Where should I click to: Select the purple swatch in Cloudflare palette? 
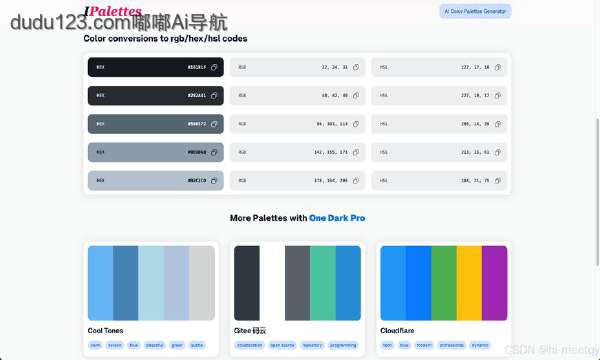tap(494, 283)
